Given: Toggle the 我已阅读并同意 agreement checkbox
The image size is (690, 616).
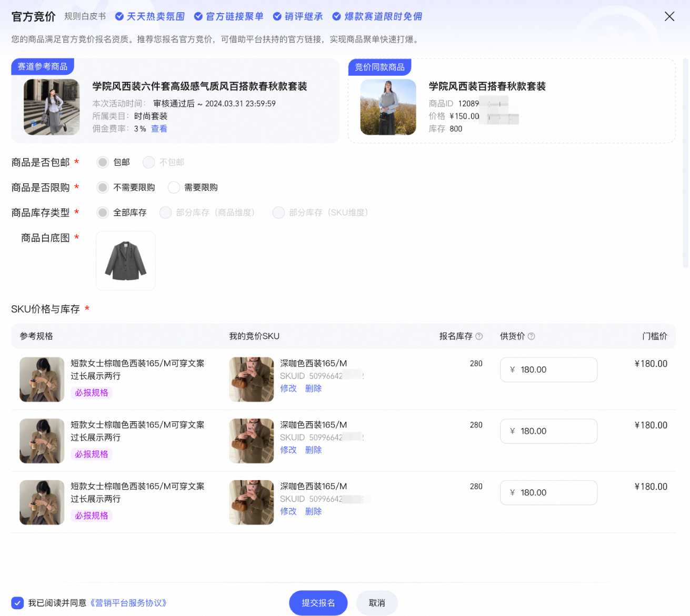Looking at the screenshot, I should point(17,603).
